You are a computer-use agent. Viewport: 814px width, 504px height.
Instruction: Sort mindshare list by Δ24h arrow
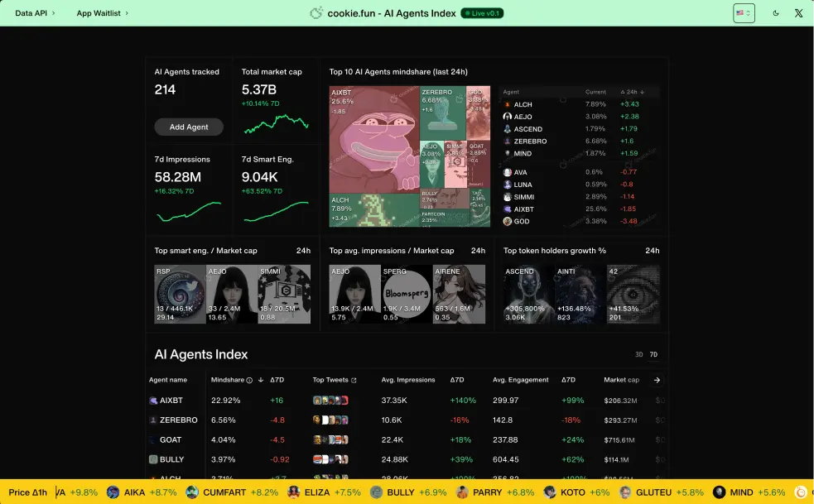coord(642,92)
